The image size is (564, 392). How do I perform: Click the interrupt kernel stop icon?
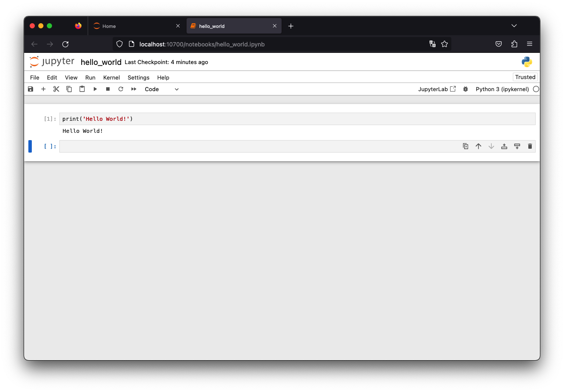(x=108, y=89)
